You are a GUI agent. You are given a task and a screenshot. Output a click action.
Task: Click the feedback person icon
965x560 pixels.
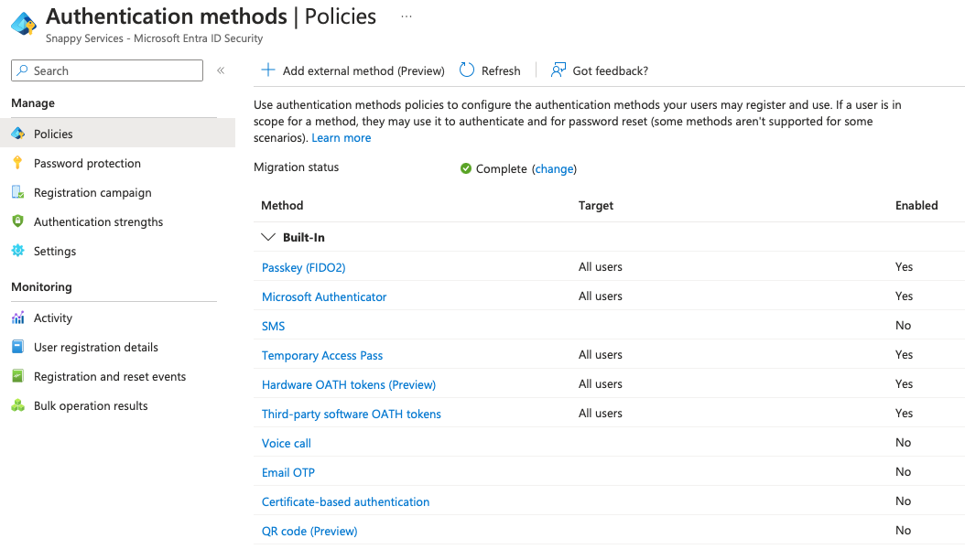pyautogui.click(x=558, y=70)
